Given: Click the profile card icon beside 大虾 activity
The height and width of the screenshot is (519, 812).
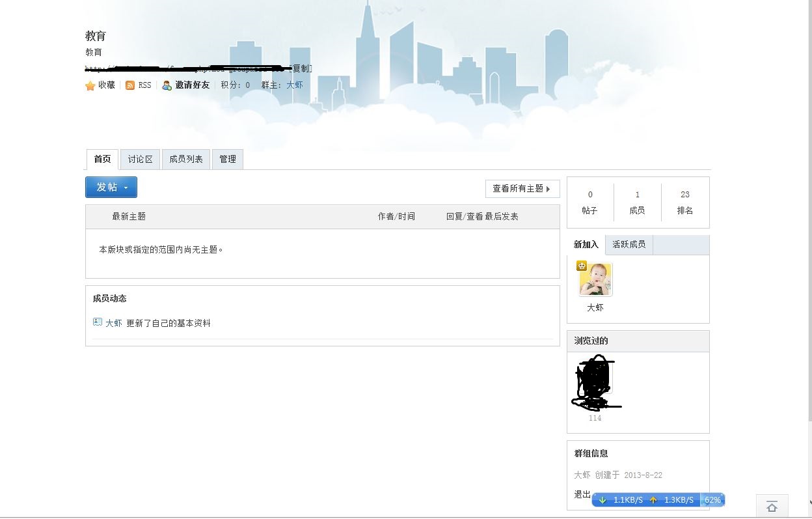Looking at the screenshot, I should point(98,322).
